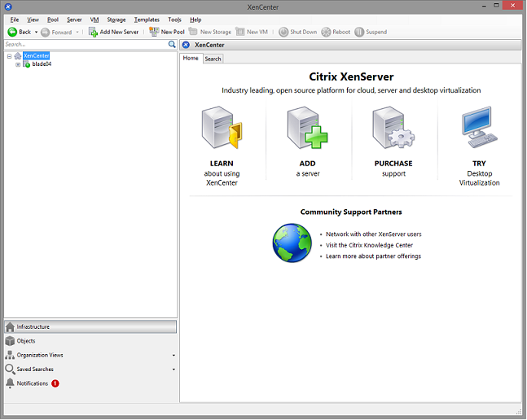
Task: Click the XenCenter title bar app icon
Action: (8, 7)
